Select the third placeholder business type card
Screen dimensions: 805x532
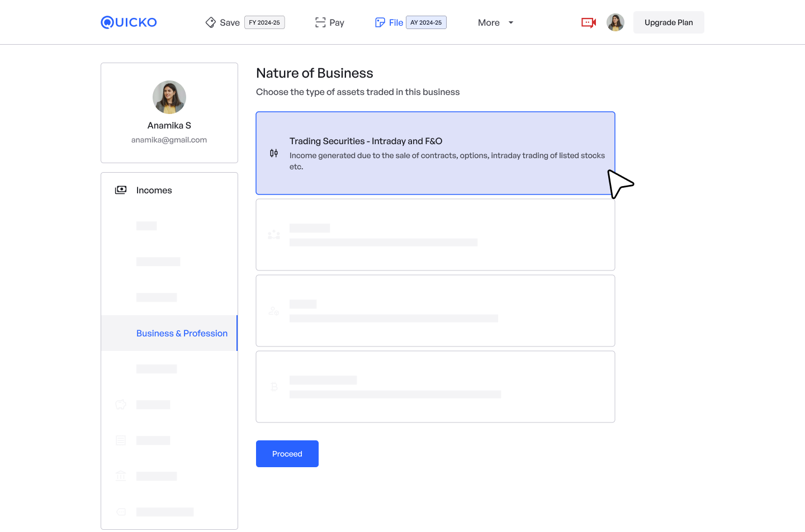(435, 311)
